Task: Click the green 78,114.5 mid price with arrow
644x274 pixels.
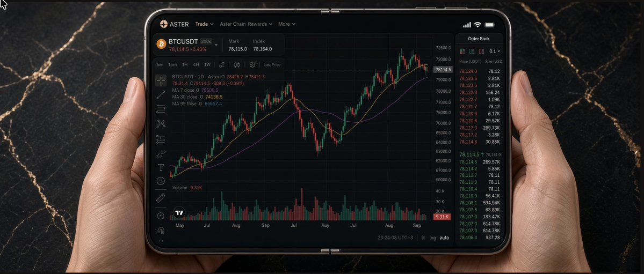Action: (x=472, y=154)
